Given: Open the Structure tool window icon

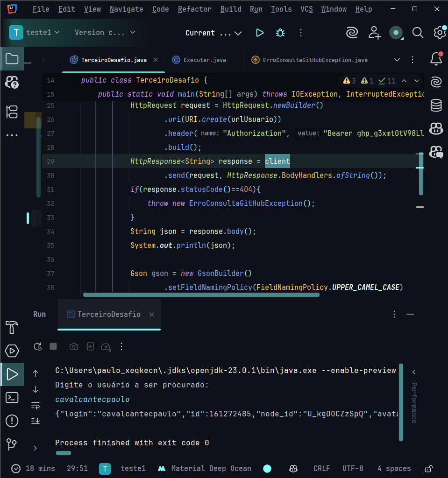Looking at the screenshot, I should [12, 112].
